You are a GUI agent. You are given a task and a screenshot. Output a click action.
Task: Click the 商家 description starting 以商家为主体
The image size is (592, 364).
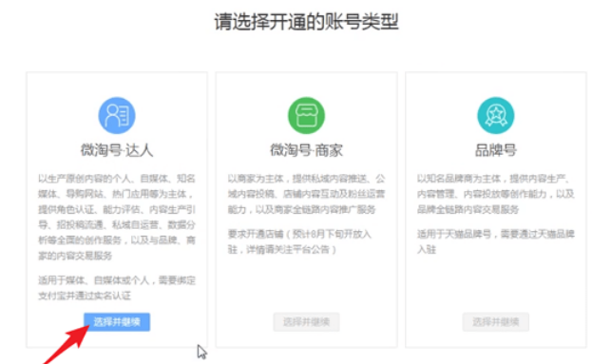(306, 194)
